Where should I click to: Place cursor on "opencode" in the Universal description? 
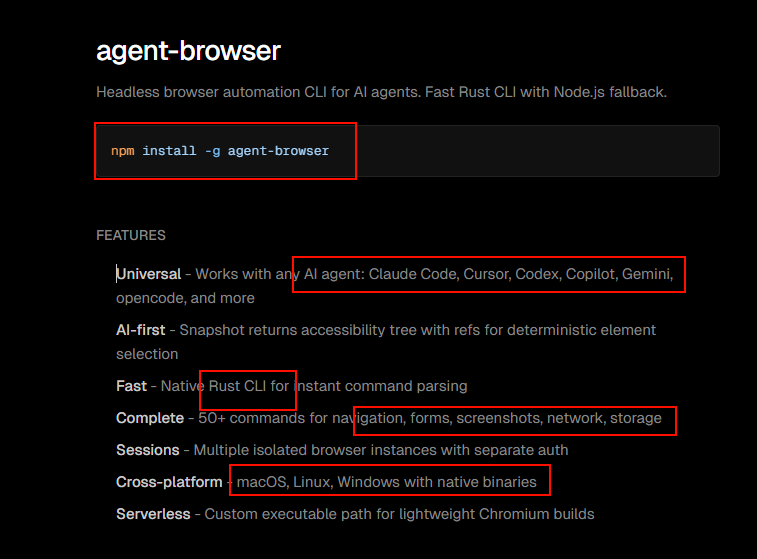click(148, 298)
